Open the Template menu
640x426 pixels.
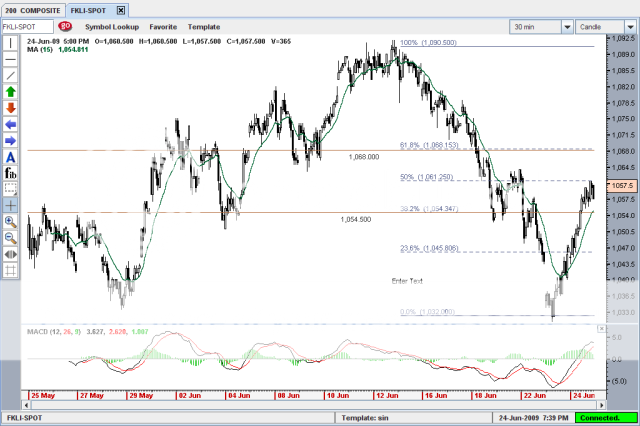pos(204,27)
